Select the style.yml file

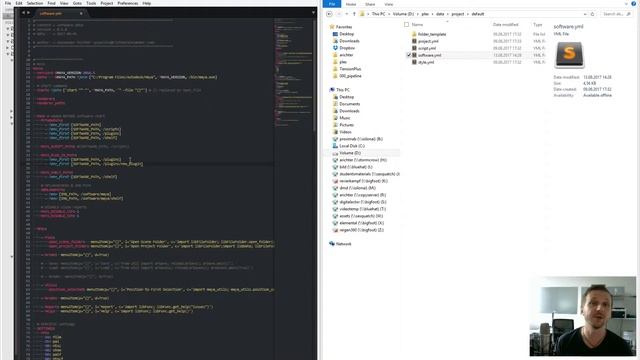[426, 62]
